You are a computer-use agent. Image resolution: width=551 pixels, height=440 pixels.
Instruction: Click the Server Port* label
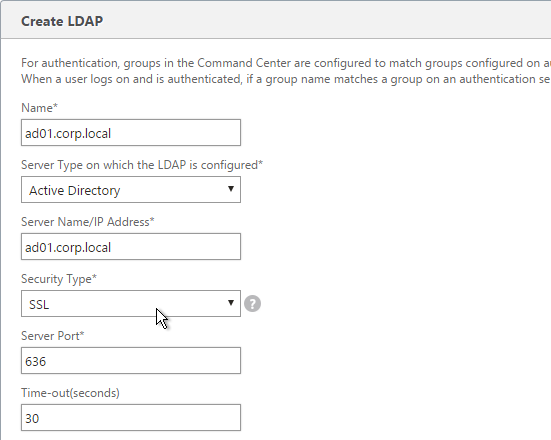click(x=52, y=336)
